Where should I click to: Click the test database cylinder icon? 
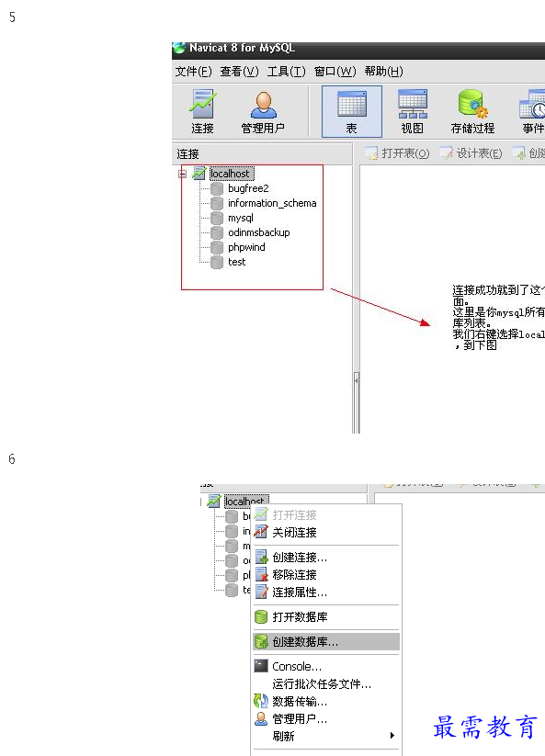pyautogui.click(x=217, y=263)
